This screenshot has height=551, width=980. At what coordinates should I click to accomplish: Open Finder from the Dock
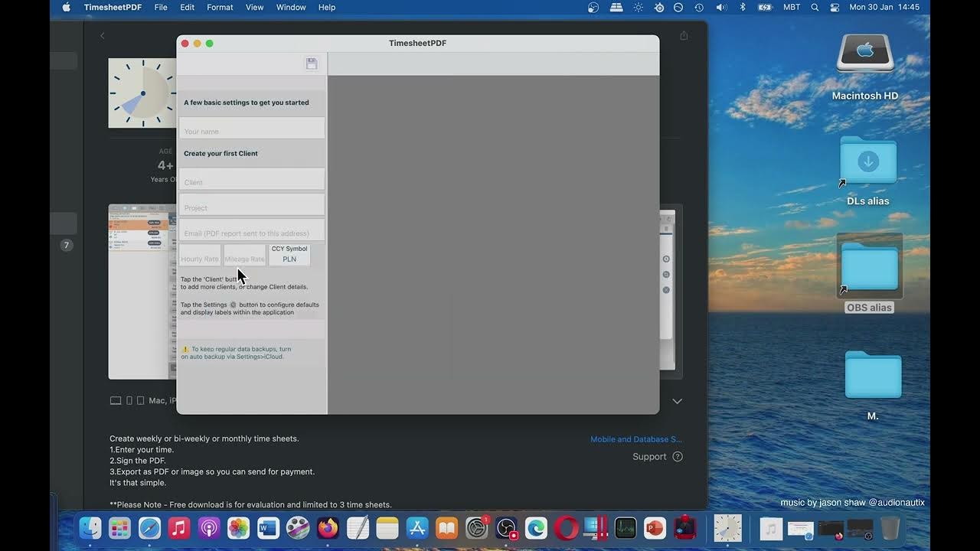click(90, 528)
